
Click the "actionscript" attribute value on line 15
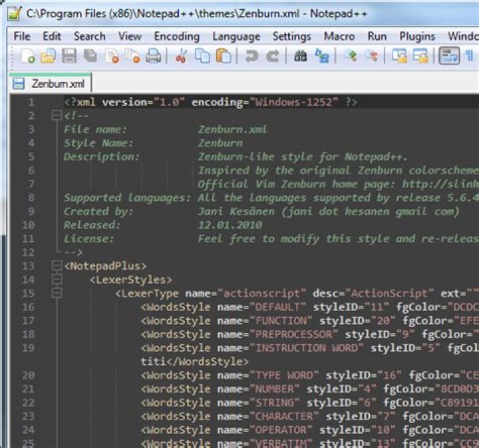262,293
